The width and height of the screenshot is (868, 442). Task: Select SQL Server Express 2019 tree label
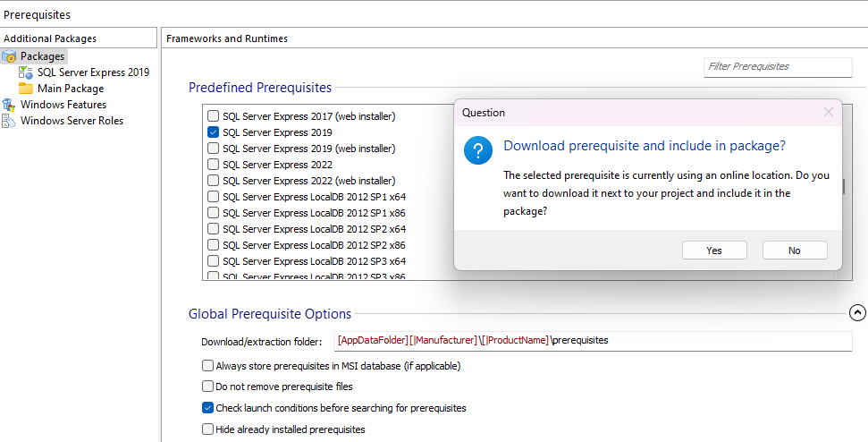94,72
